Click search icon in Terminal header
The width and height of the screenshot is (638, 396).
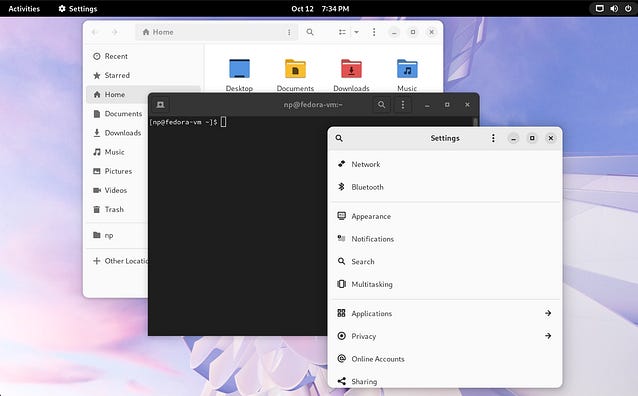tap(381, 105)
